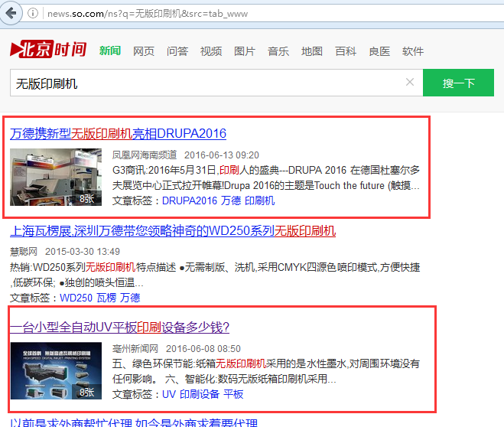This screenshot has width=504, height=427.
Task: Go to the 视频 tab
Action: coord(211,51)
